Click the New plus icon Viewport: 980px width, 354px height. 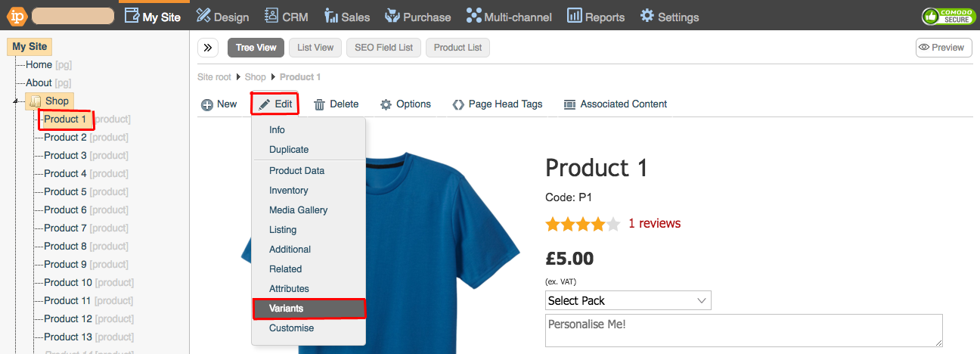point(207,104)
